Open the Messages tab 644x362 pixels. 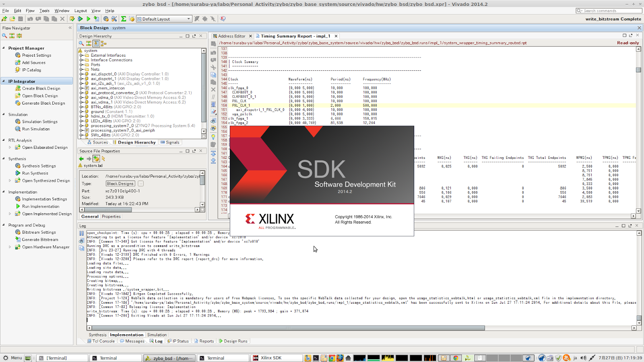[x=132, y=341]
